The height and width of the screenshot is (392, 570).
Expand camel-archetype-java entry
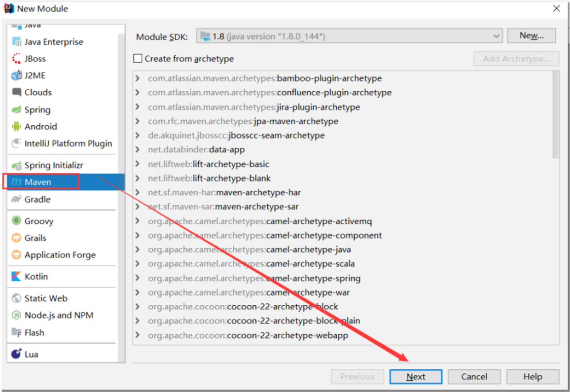[x=138, y=249]
